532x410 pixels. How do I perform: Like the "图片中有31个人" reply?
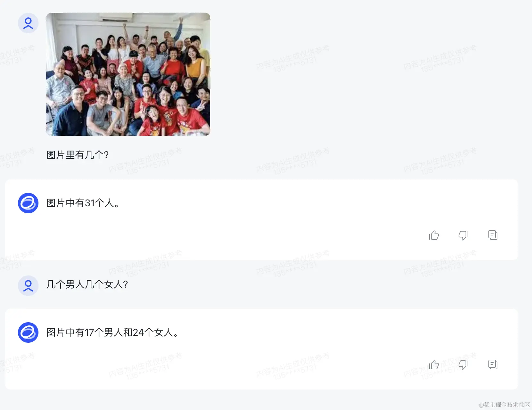click(x=434, y=235)
